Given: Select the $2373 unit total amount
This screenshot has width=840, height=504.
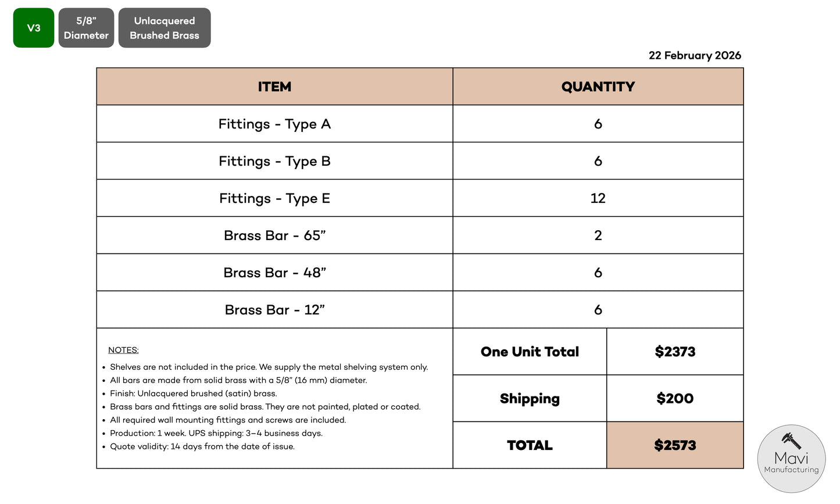Looking at the screenshot, I should [x=675, y=352].
